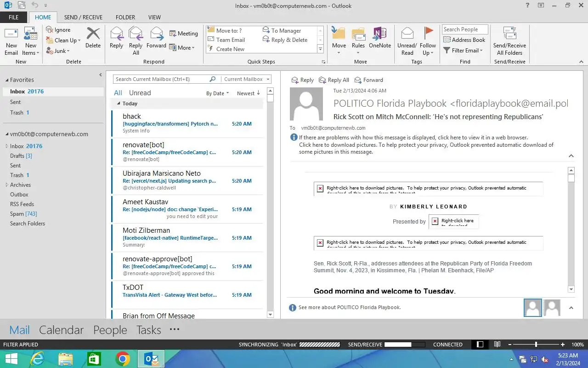This screenshot has width=588, height=368.
Task: Expand the Quick Steps gallery
Action: (321, 49)
